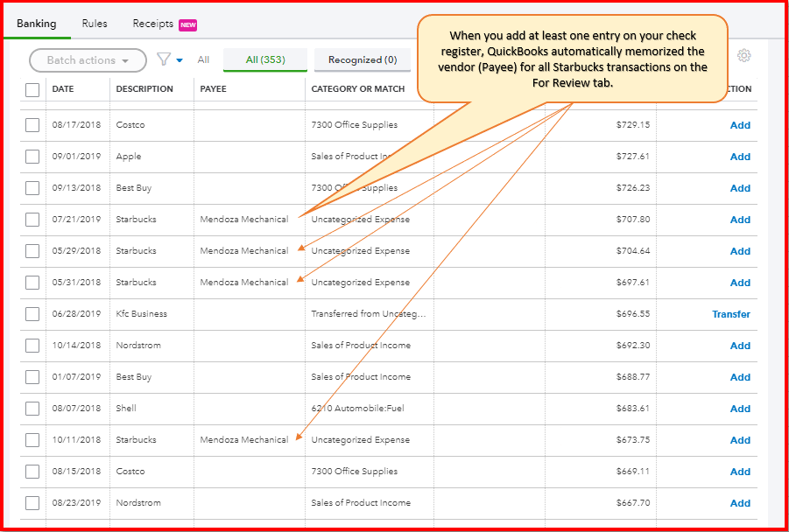Add the $697.61 Starbucks transaction

(x=740, y=283)
